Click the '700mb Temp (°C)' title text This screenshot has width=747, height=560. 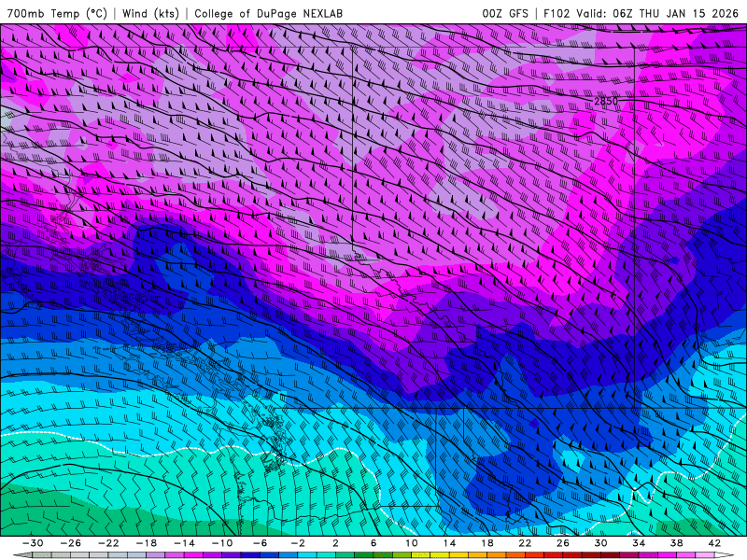57,13
